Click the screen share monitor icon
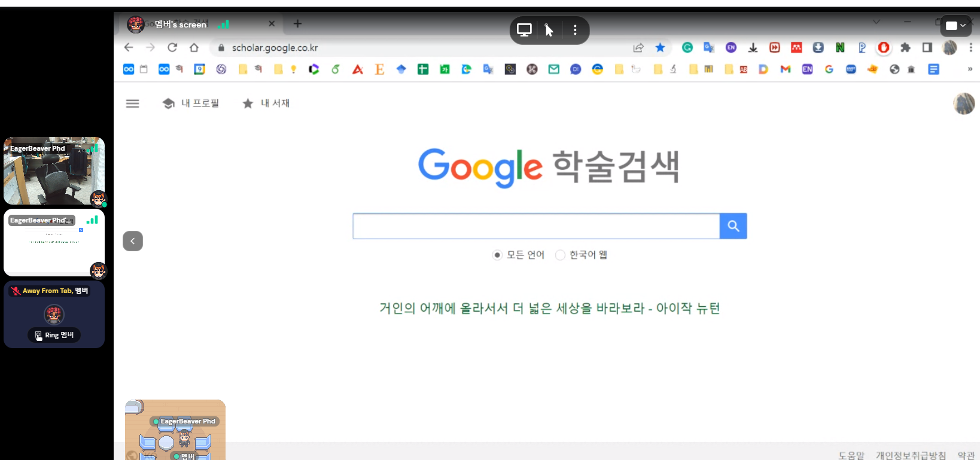This screenshot has height=460, width=980. (525, 30)
